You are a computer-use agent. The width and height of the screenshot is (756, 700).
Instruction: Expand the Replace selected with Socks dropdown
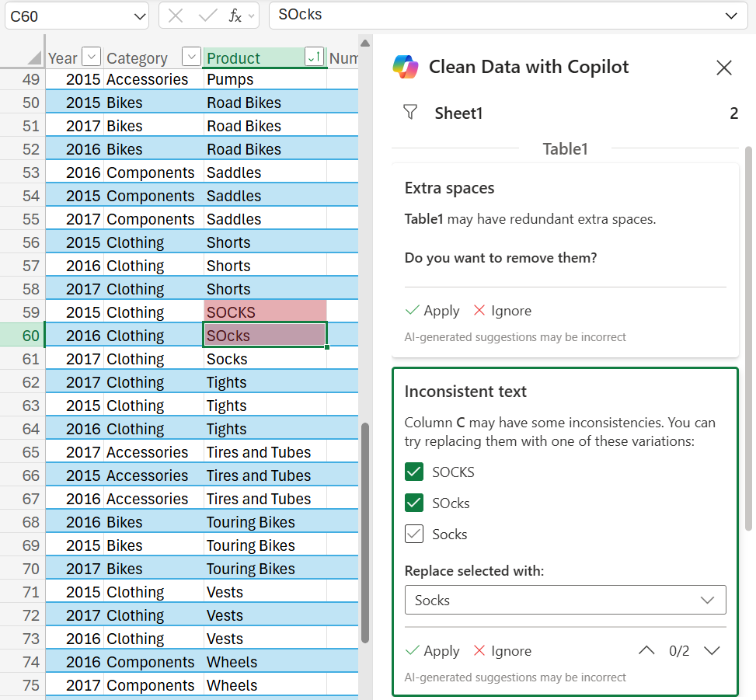[x=565, y=600]
